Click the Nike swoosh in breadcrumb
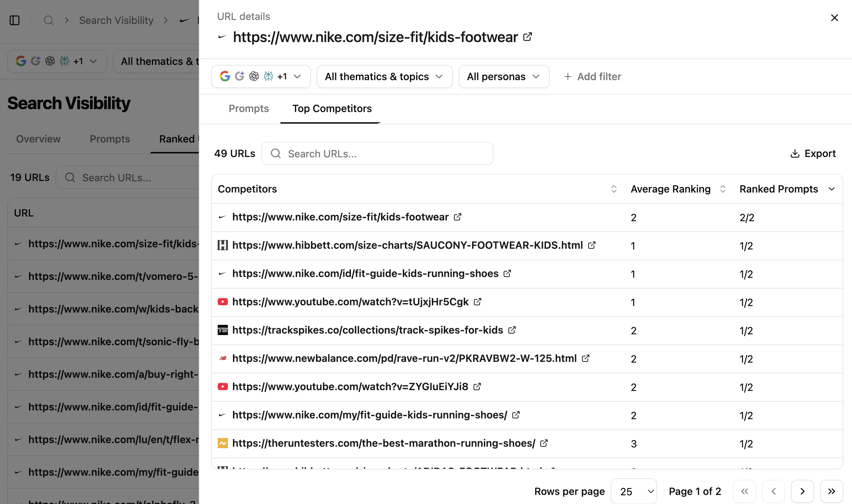The image size is (852, 504). (185, 20)
